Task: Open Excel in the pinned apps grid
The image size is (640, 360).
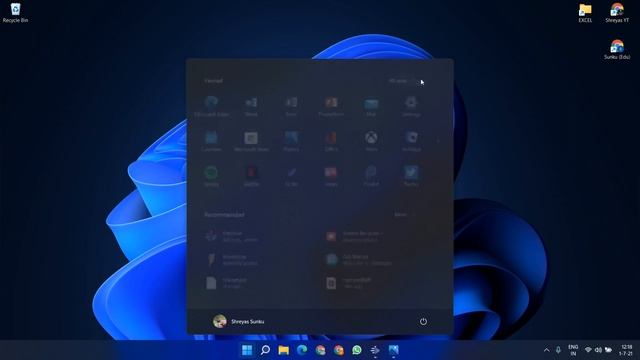Action: (291, 106)
